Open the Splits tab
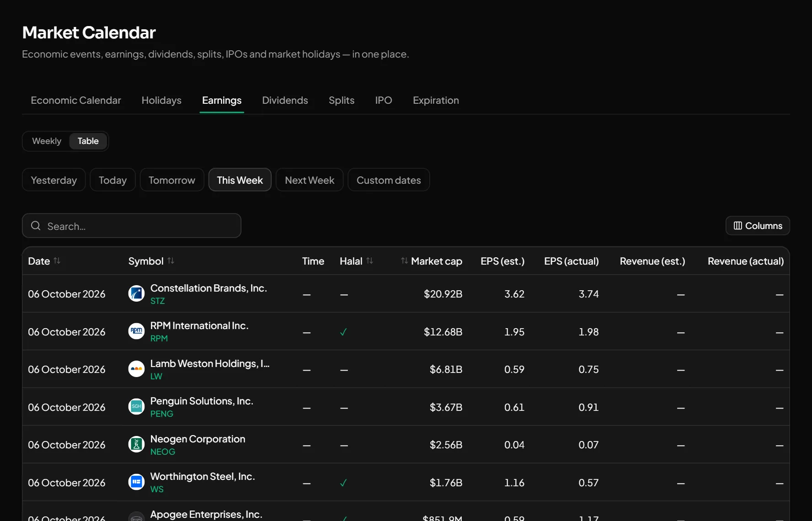The width and height of the screenshot is (812, 521). coord(342,100)
